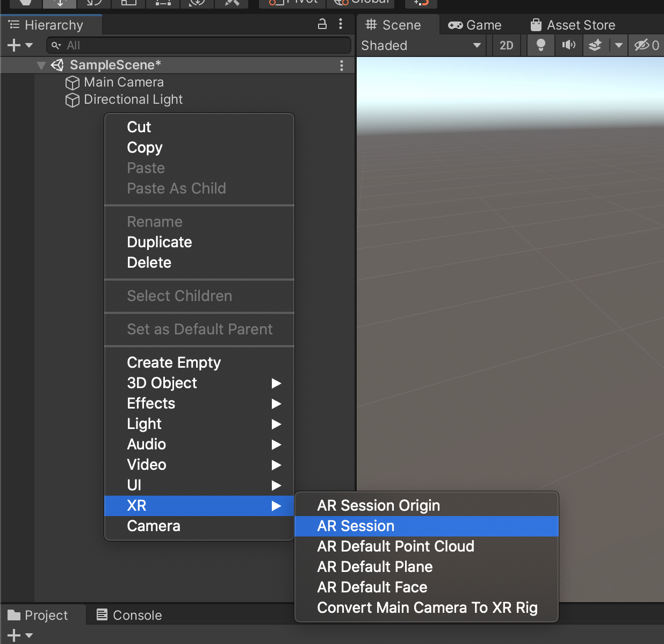
Task: Toggle scene audio speaker icon
Action: (568, 45)
